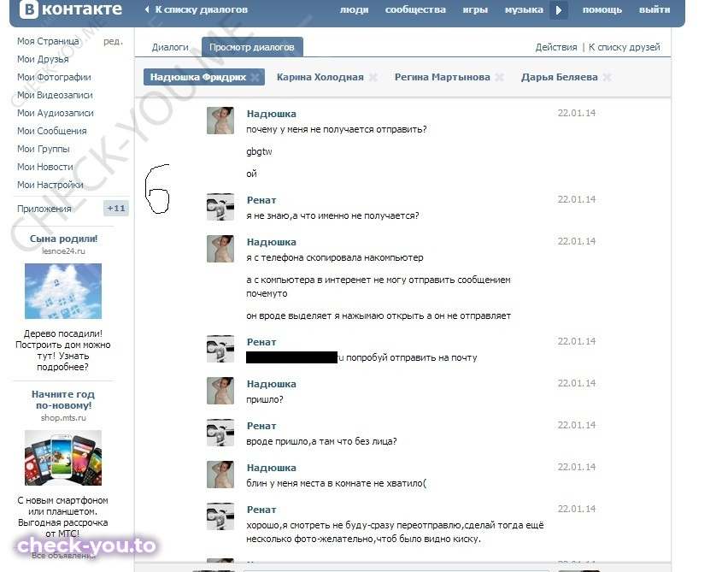Click Надюшка name above 'я с телефона'
The width and height of the screenshot is (728, 572).
click(271, 242)
